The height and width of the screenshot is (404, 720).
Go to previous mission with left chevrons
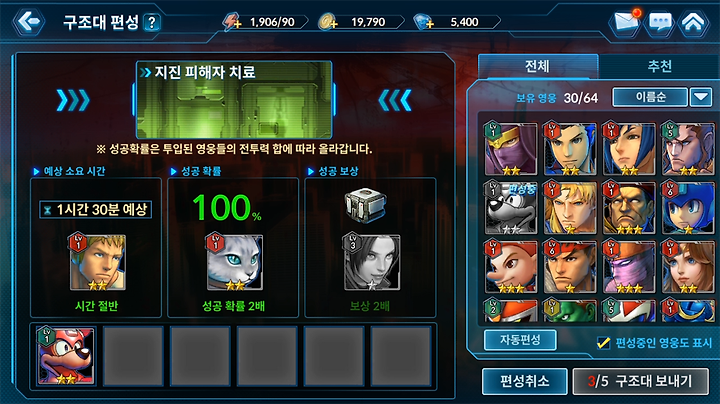tap(395, 100)
